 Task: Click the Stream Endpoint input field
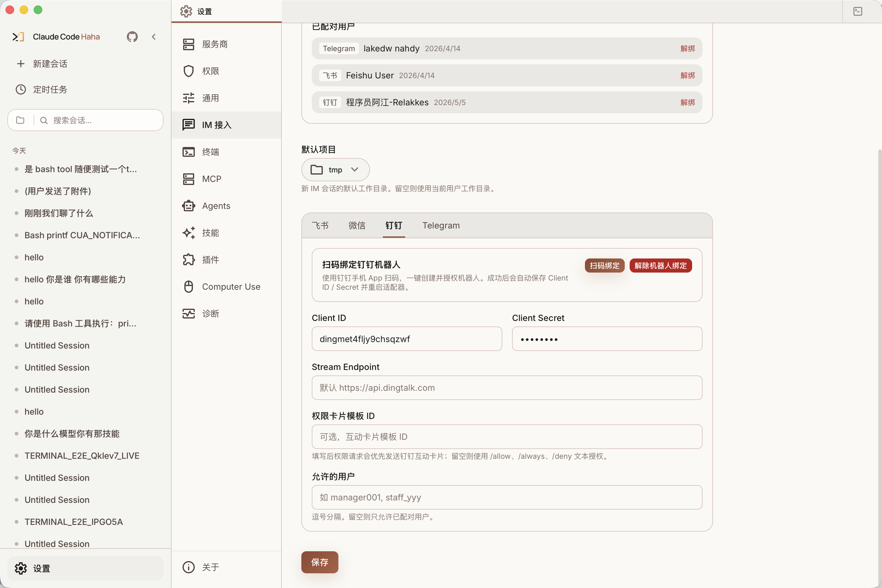(507, 388)
